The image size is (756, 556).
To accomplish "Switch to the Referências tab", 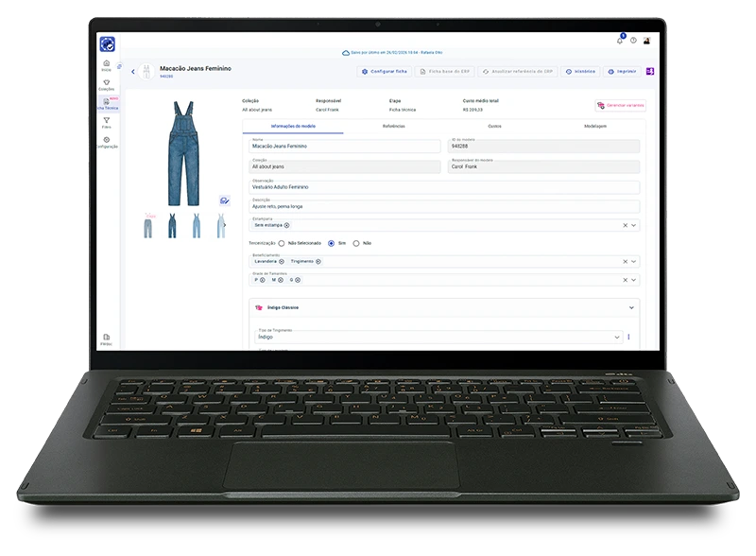I will 394,127.
